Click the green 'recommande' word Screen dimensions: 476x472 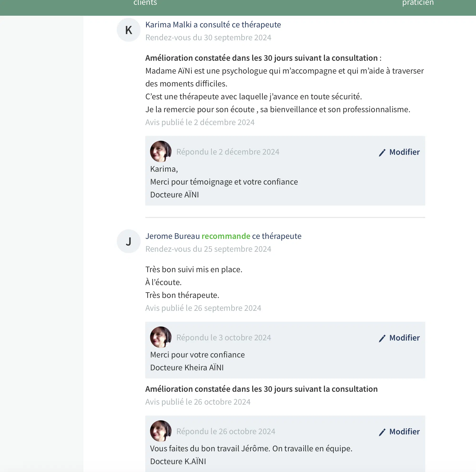tap(226, 236)
